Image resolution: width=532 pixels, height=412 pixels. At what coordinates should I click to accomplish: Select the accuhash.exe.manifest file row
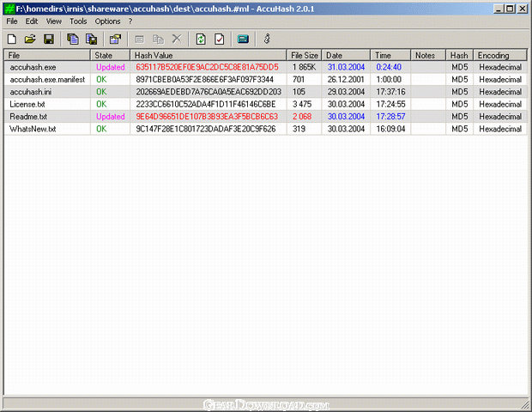266,80
